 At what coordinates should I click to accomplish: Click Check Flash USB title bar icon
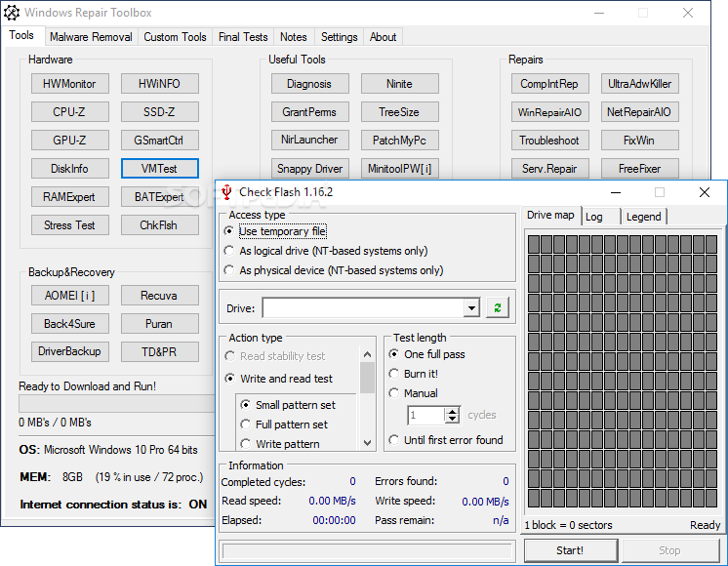[x=226, y=192]
